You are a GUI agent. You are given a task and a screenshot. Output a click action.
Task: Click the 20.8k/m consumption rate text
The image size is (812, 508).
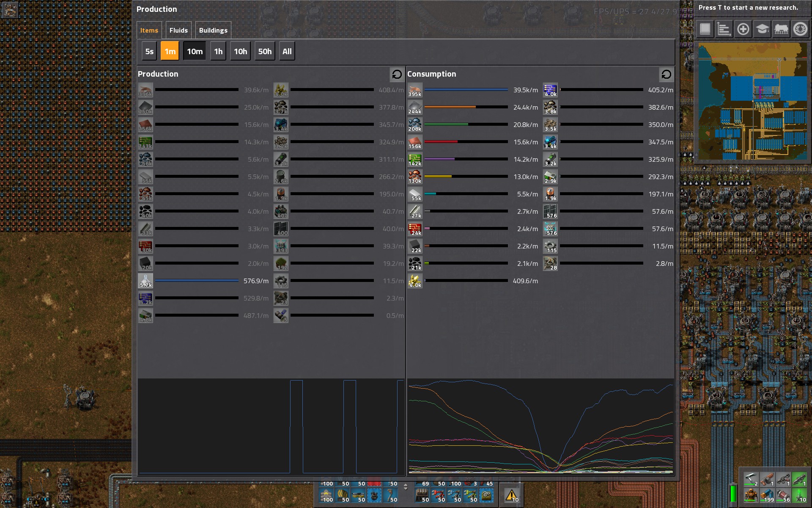[x=526, y=125]
